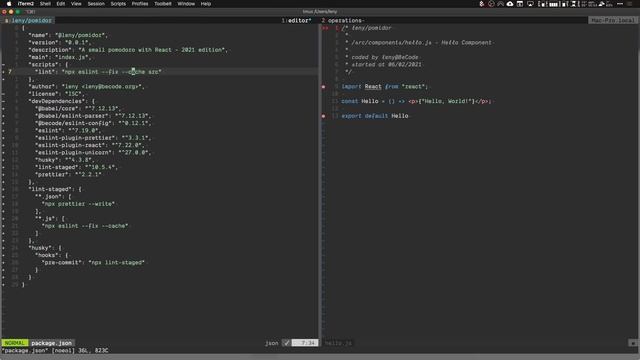Click the red error marker beside the import React line
The height and width of the screenshot is (360, 640).
click(x=324, y=87)
